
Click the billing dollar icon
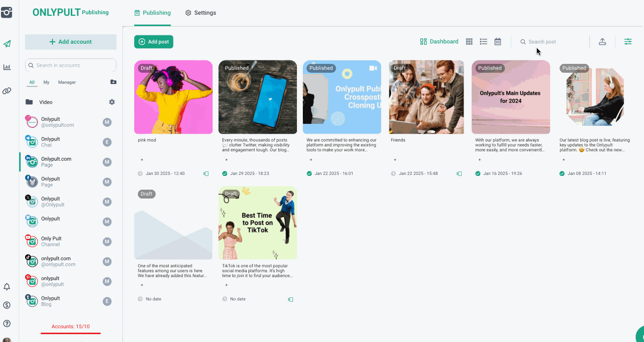click(x=7, y=305)
